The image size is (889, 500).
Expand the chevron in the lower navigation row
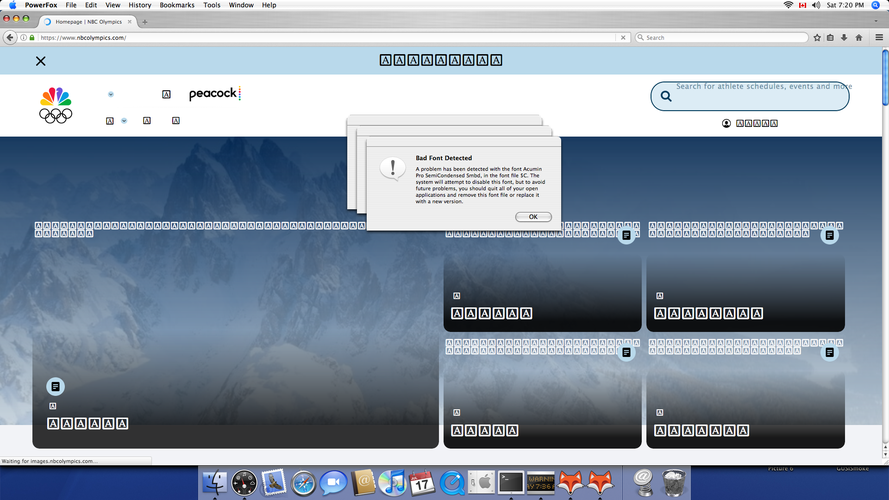[x=124, y=121]
